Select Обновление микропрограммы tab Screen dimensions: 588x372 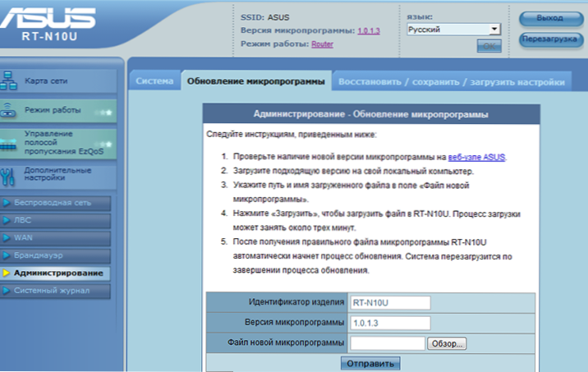pos(256,81)
